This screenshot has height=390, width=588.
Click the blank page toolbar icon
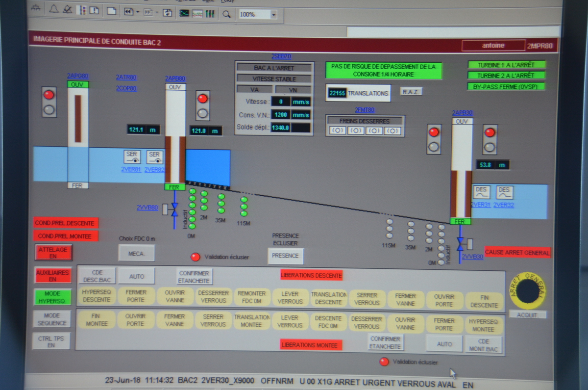(x=112, y=12)
